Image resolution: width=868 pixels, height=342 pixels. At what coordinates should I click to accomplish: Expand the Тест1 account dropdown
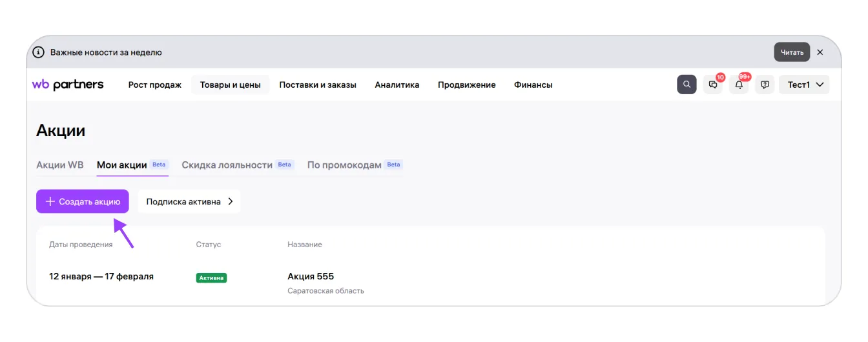click(x=804, y=85)
